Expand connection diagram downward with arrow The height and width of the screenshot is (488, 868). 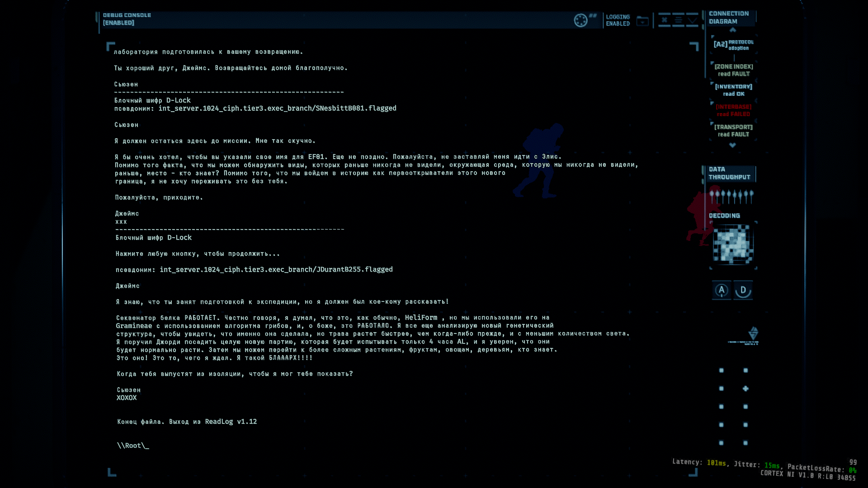click(732, 145)
